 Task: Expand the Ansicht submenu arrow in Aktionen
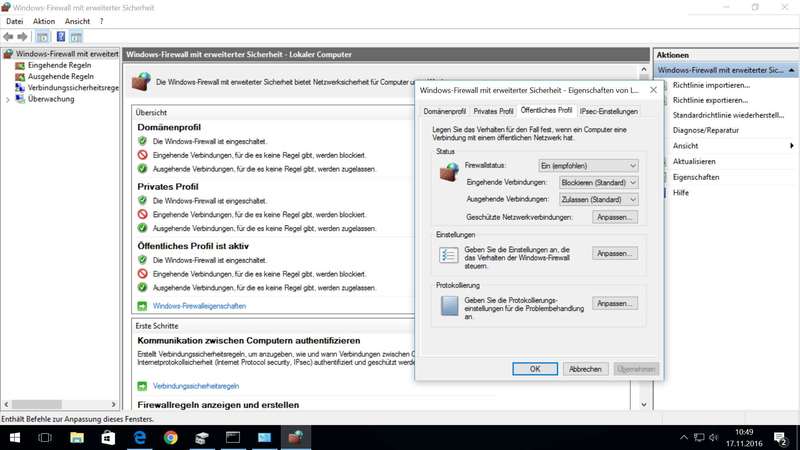(x=791, y=146)
